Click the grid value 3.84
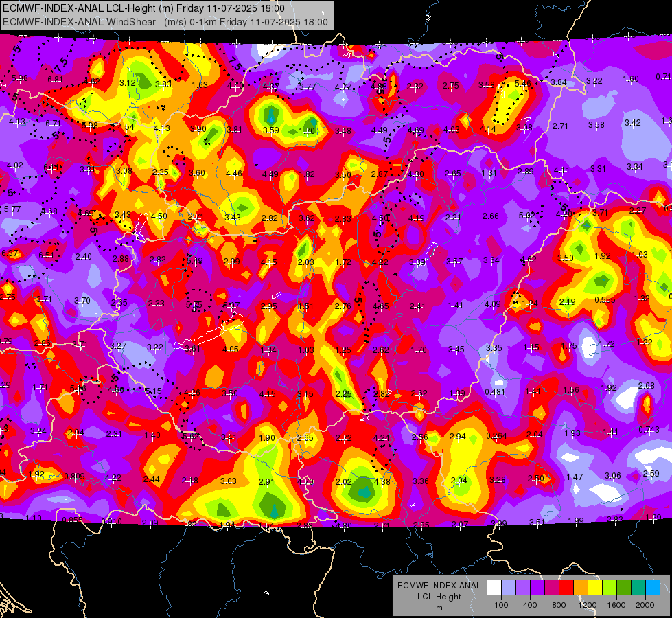672x618 pixels. coord(559,82)
